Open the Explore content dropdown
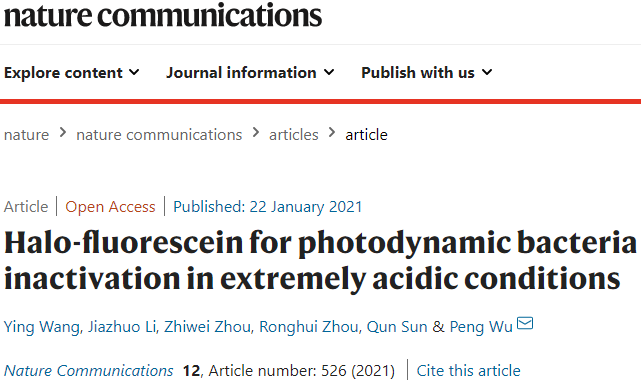 pyautogui.click(x=72, y=73)
